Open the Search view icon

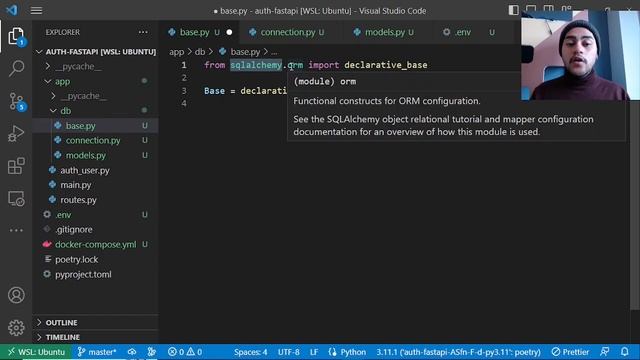coord(16,68)
